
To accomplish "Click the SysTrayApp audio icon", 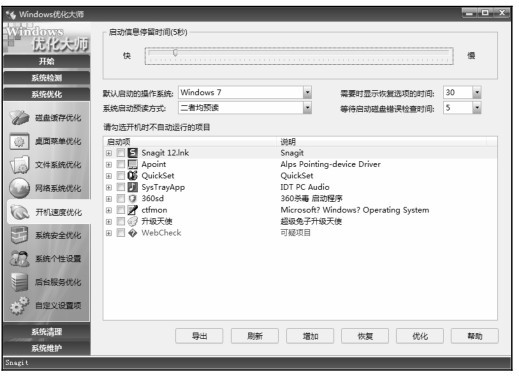I will tap(133, 187).
